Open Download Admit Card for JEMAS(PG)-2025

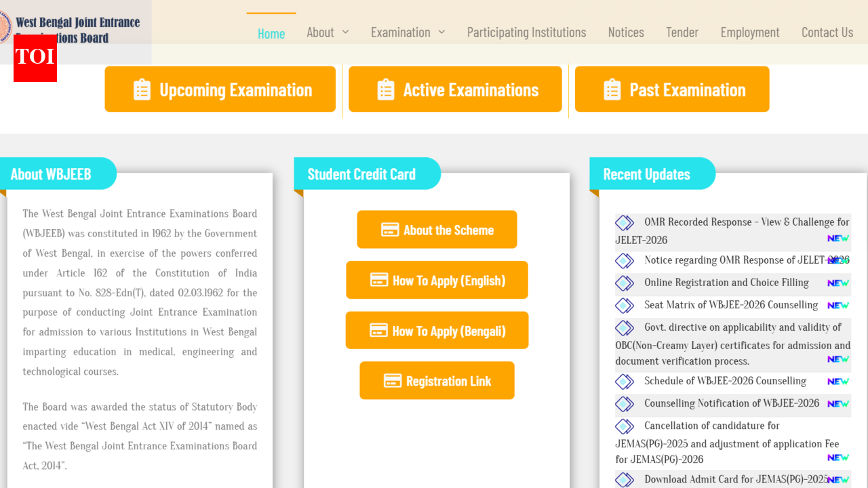coord(736,479)
